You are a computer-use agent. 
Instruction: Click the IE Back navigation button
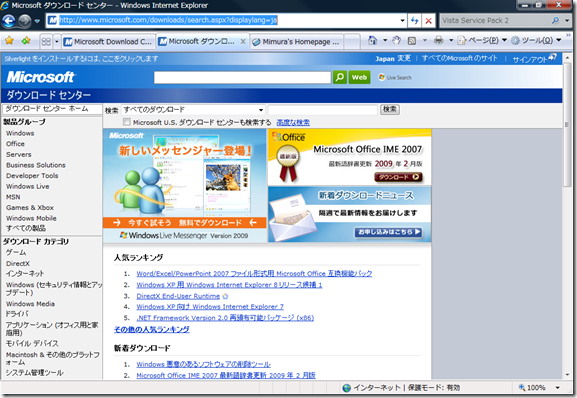coord(8,21)
